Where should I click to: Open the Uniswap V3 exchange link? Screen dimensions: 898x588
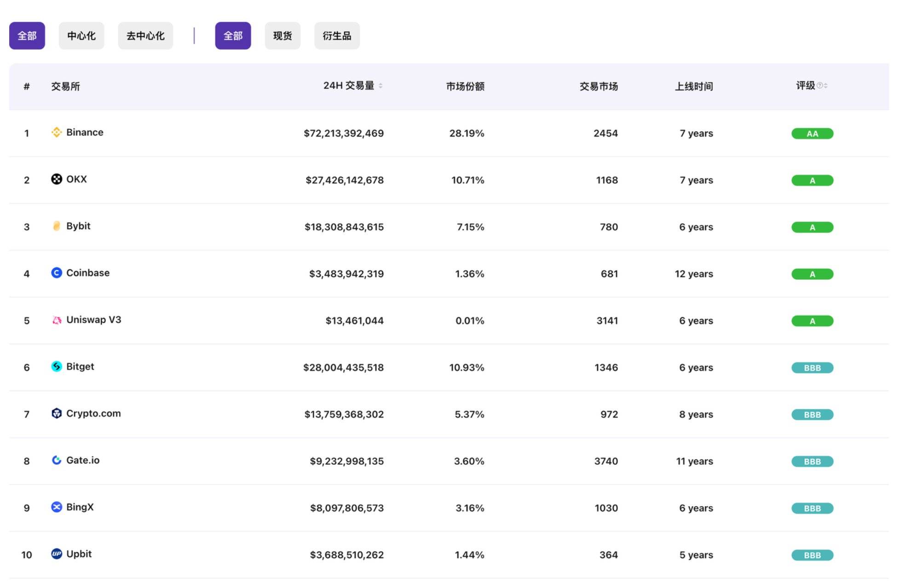(94, 320)
